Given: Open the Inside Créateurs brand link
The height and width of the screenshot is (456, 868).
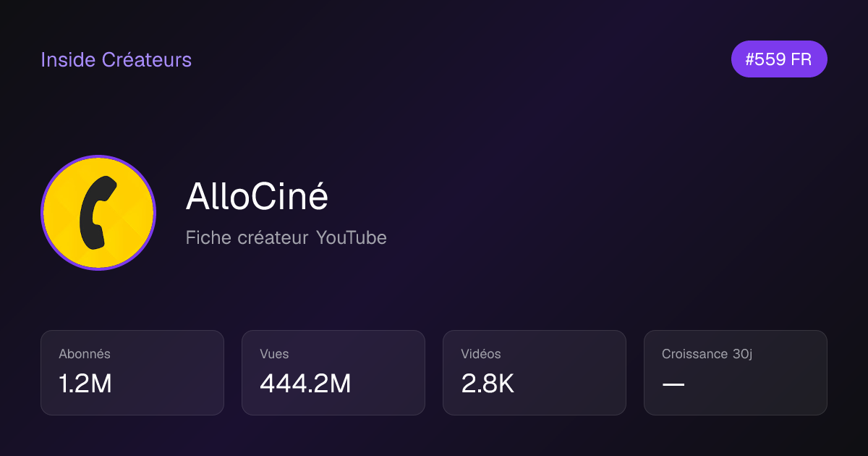Looking at the screenshot, I should pyautogui.click(x=116, y=59).
